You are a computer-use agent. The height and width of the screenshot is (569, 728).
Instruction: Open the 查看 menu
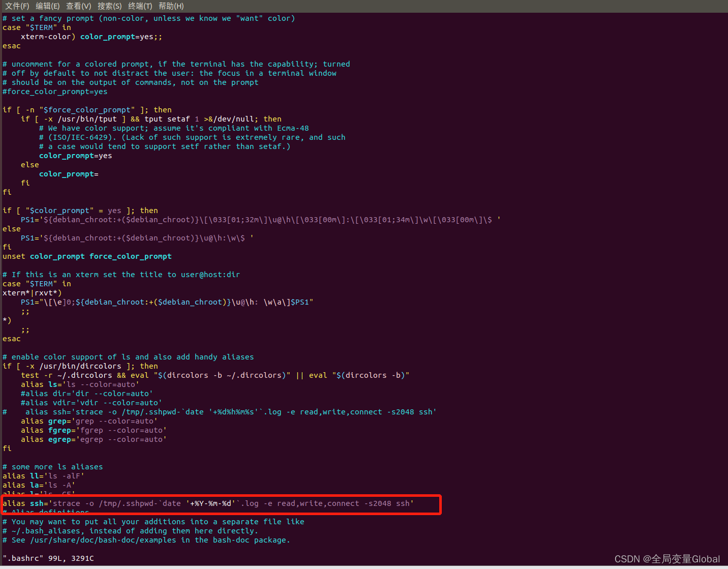point(78,6)
